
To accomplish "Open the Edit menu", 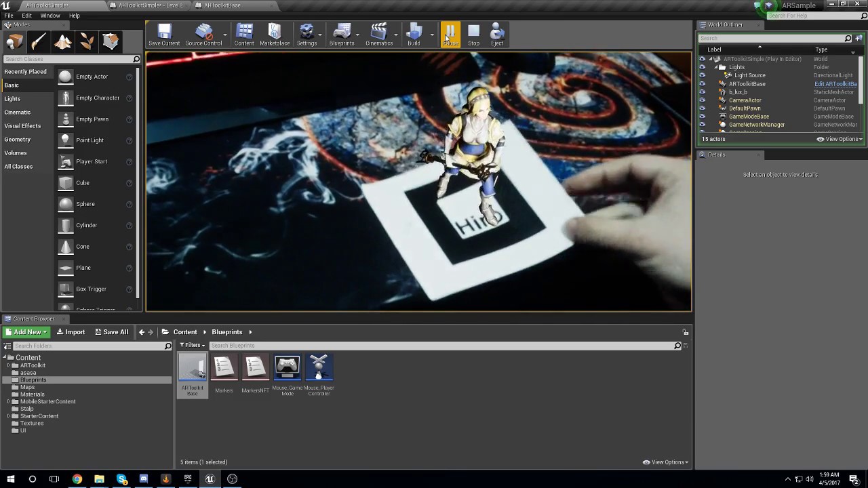I will 26,16.
